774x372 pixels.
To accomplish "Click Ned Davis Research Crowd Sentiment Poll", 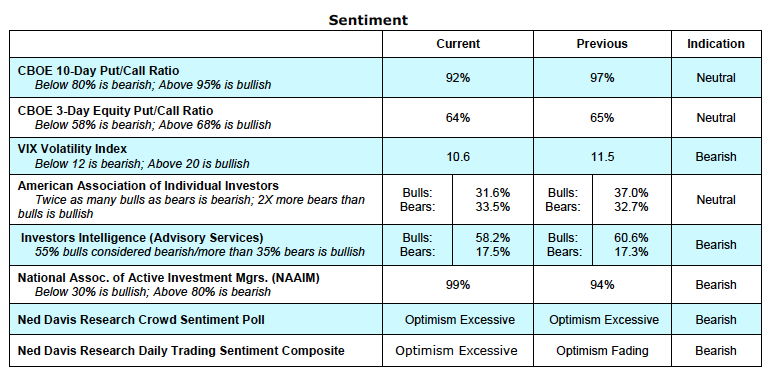I will (x=141, y=320).
